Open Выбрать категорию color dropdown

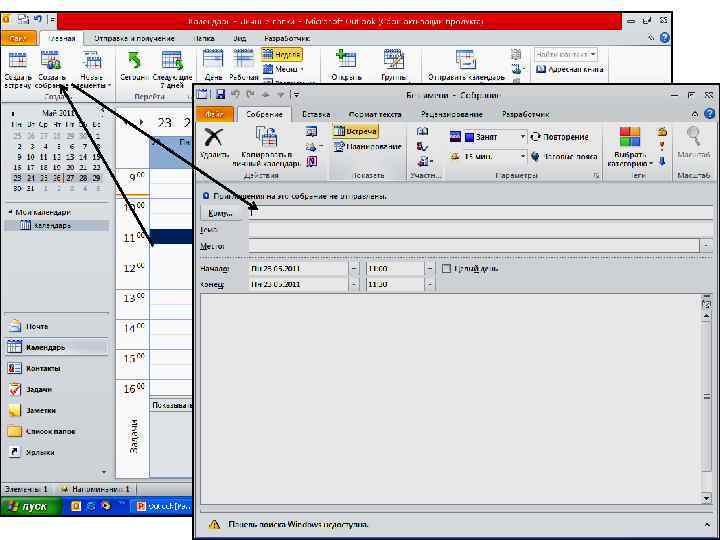point(630,147)
